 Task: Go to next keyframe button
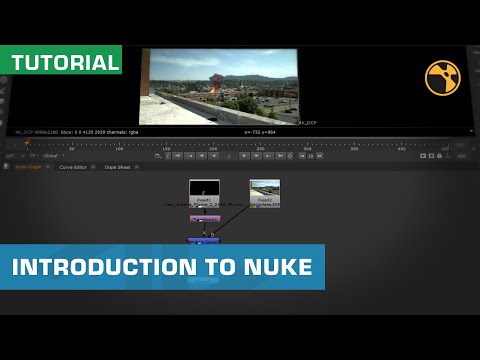click(x=268, y=156)
